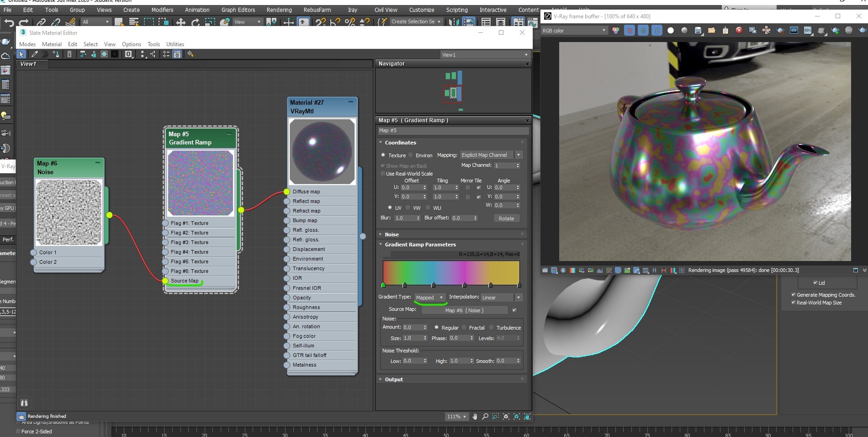Click the trash Delete Selected icon
The width and height of the screenshot is (868, 437).
coord(69,54)
